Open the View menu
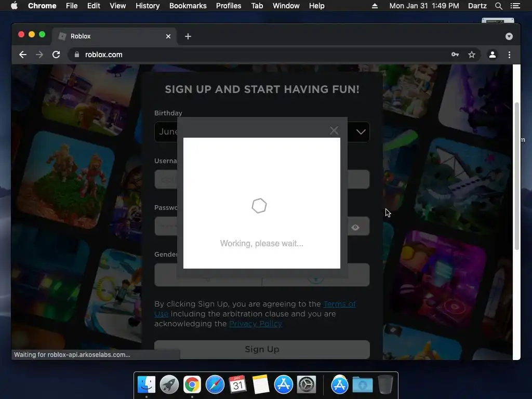532x399 pixels. pos(118,6)
